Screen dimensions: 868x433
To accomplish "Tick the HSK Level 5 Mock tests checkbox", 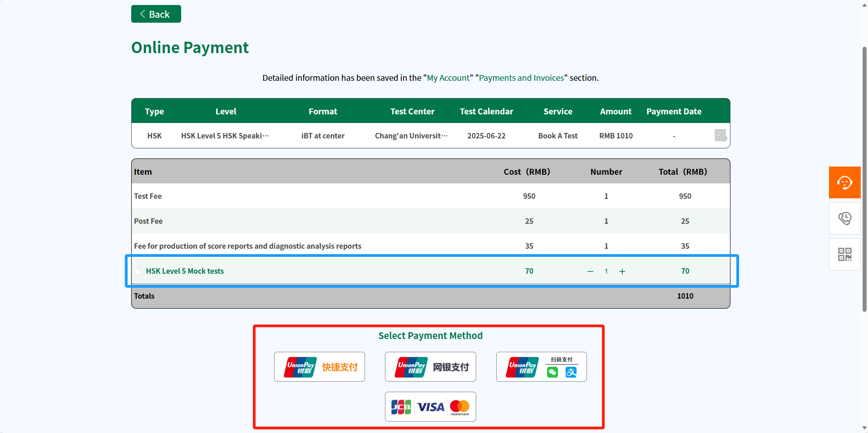I will (138, 271).
